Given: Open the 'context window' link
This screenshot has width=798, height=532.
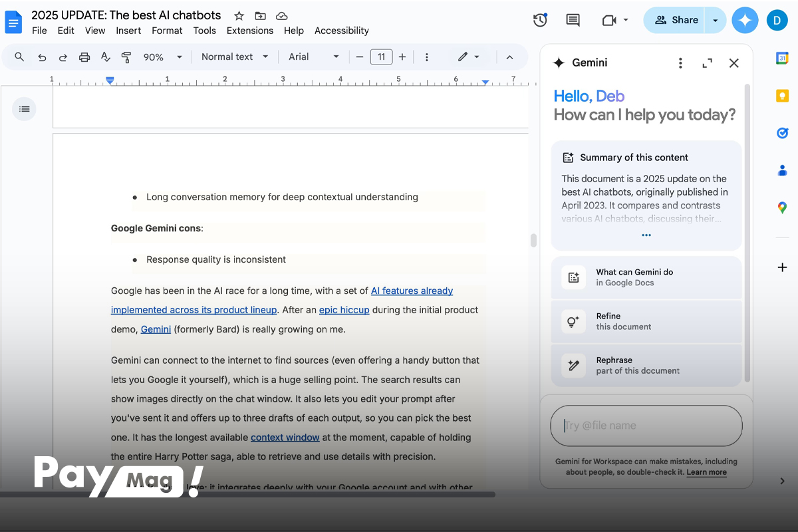Looking at the screenshot, I should (x=285, y=438).
